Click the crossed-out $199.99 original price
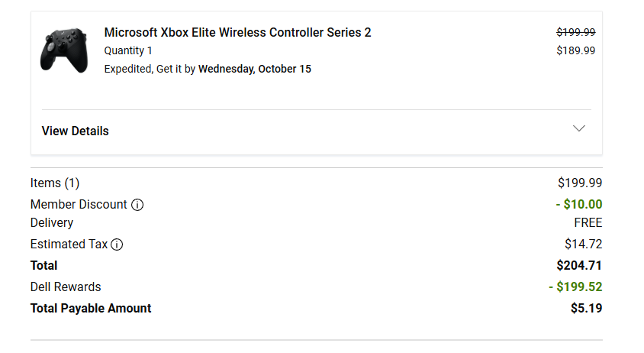 575,32
